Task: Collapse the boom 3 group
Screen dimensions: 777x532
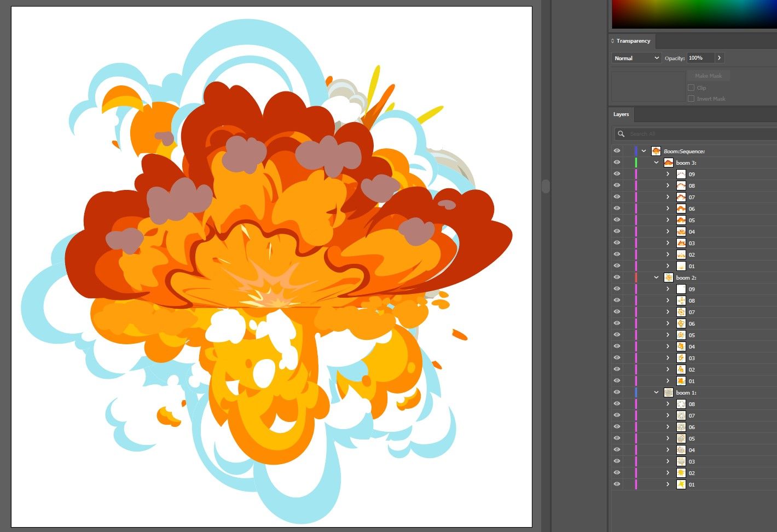Action: [x=656, y=162]
